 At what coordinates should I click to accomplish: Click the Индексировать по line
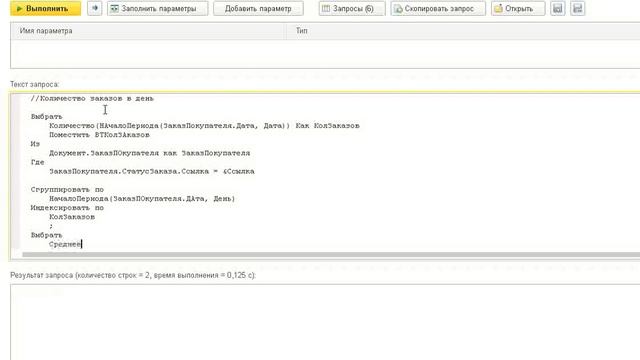67,208
